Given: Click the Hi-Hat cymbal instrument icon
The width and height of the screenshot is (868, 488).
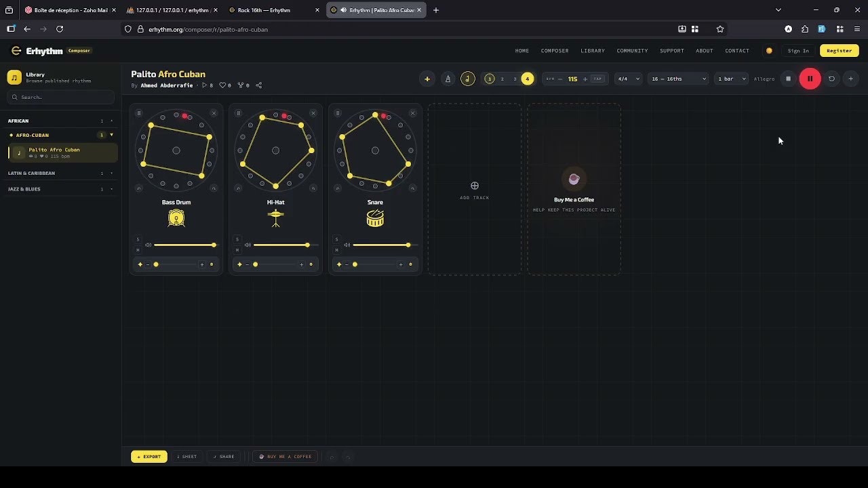Looking at the screenshot, I should click(275, 218).
